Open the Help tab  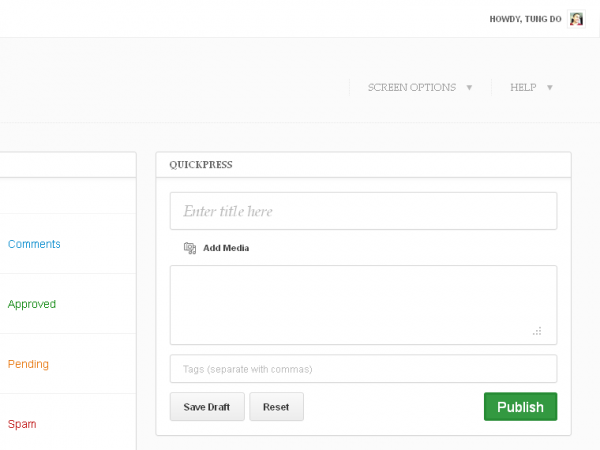pyautogui.click(x=523, y=88)
